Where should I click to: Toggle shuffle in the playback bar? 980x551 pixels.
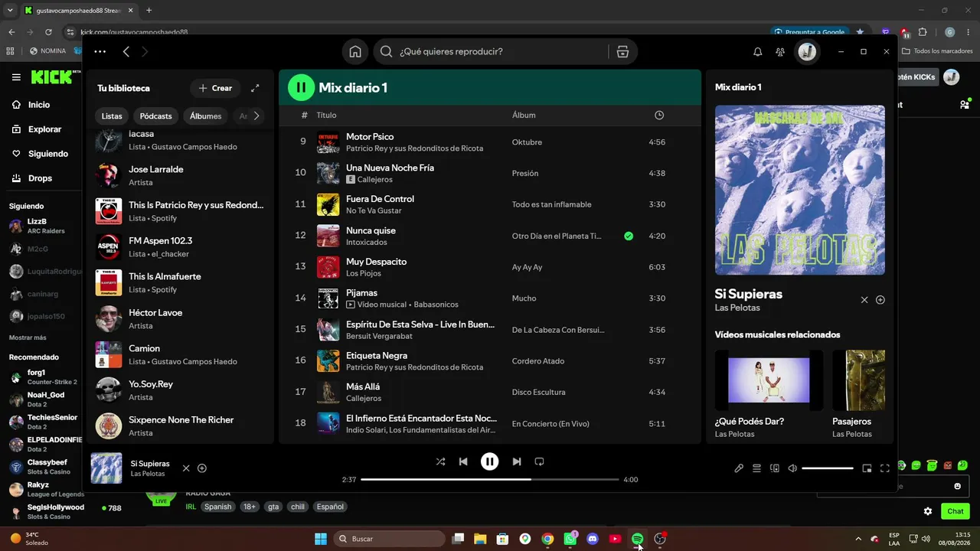tap(440, 461)
